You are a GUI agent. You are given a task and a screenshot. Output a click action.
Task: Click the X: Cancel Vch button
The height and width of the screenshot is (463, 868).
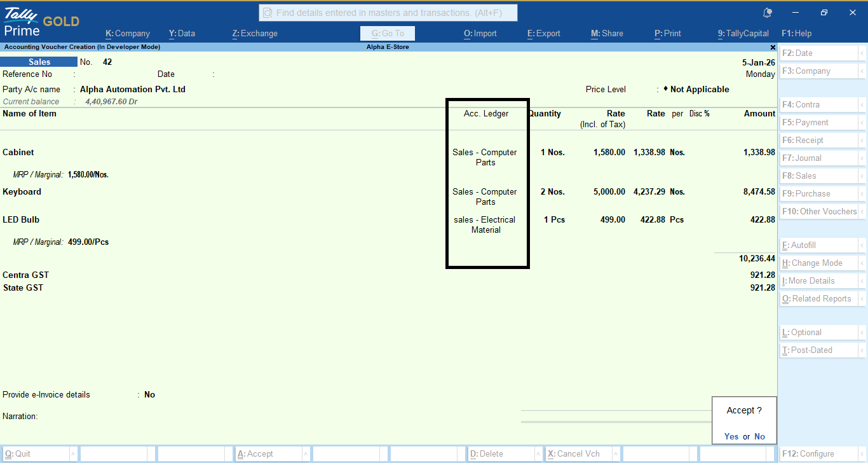point(578,454)
